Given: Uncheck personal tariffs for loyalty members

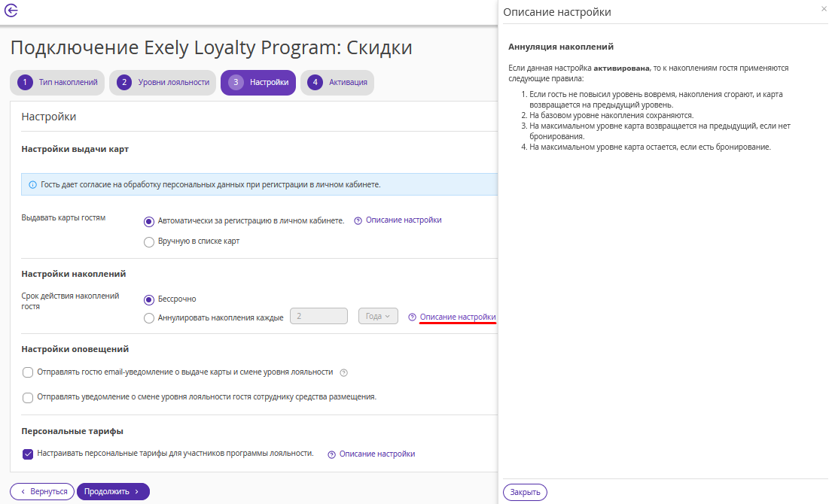Looking at the screenshot, I should coord(28,454).
